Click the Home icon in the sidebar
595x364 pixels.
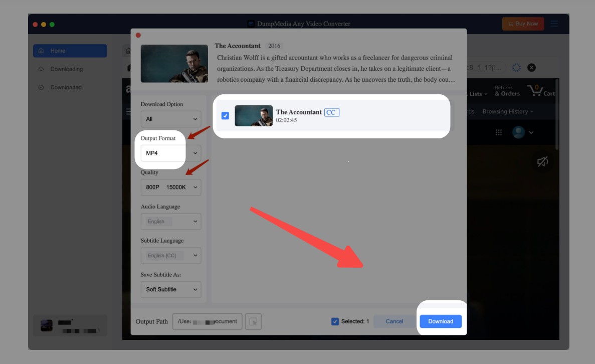pos(41,51)
